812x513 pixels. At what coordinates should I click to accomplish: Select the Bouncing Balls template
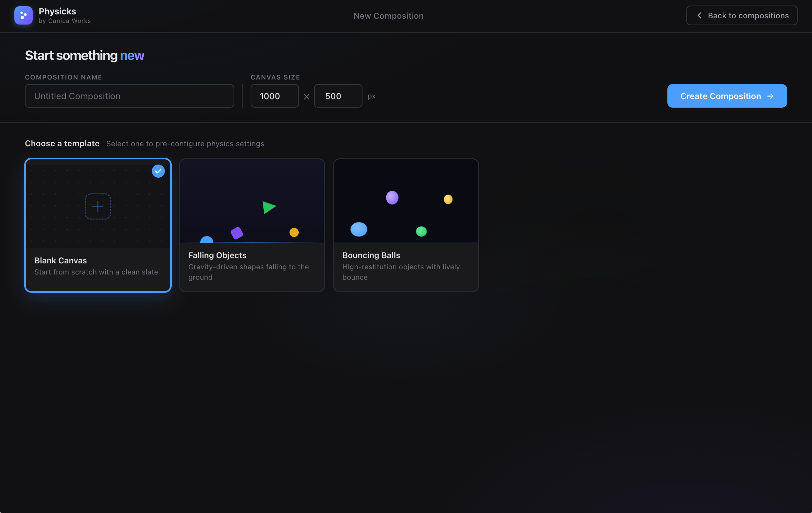click(406, 225)
